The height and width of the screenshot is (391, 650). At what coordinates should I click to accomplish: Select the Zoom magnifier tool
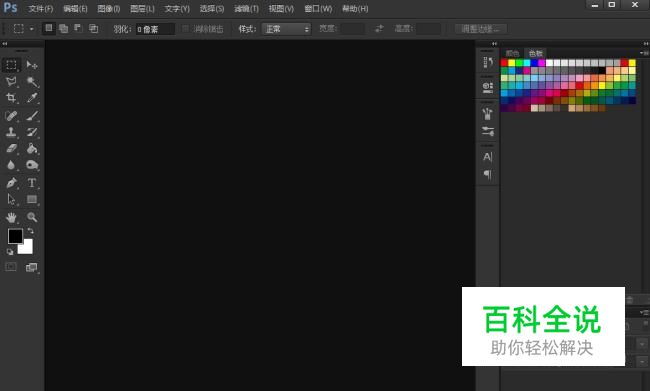(x=32, y=217)
